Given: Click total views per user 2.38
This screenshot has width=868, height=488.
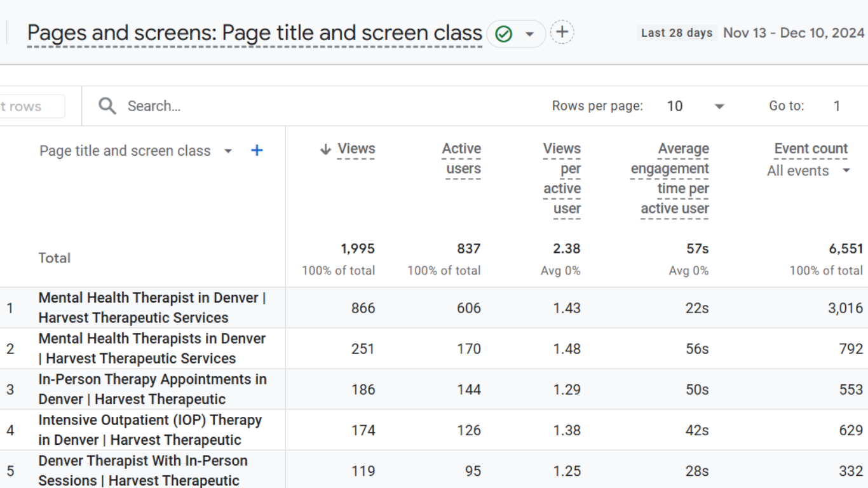Looking at the screenshot, I should coord(566,248).
